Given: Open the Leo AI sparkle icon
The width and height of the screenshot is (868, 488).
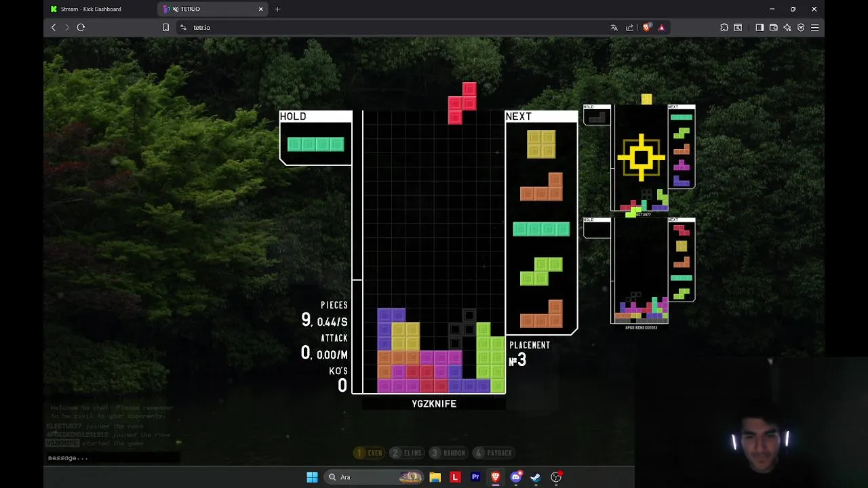Looking at the screenshot, I should coord(787,27).
